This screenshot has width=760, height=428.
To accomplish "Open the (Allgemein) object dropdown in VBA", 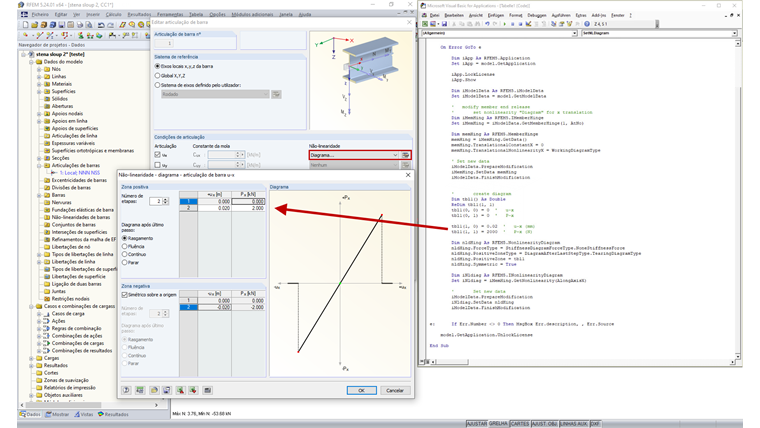I will point(574,33).
